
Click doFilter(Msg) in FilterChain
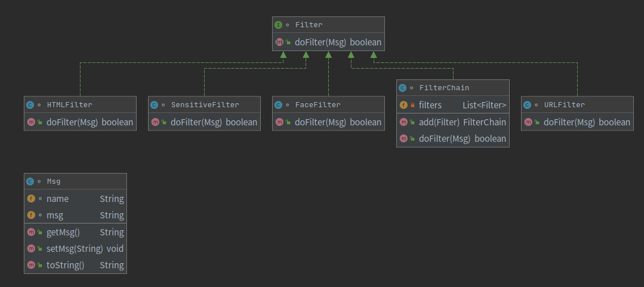[444, 139]
